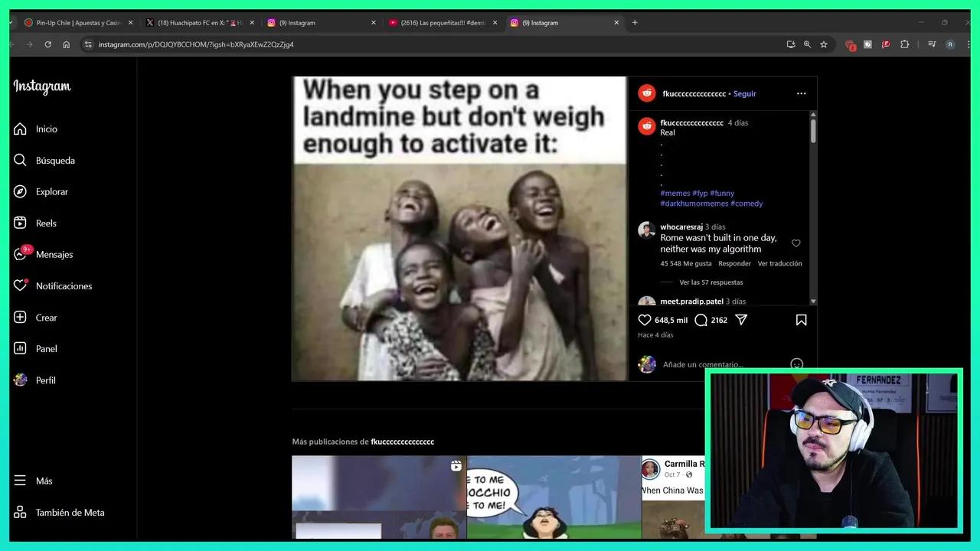Click Ver traducción on the comment
Viewport: 980px width, 551px height.
tap(780, 263)
